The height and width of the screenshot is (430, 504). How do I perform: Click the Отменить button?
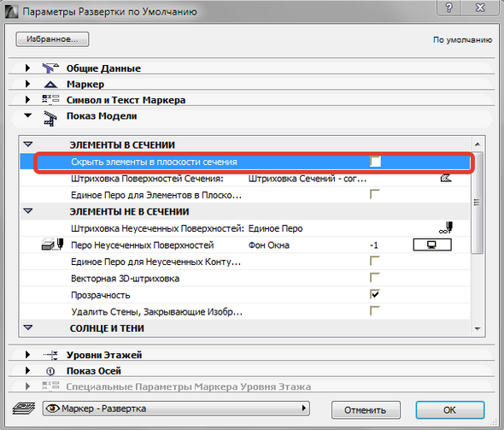(366, 410)
